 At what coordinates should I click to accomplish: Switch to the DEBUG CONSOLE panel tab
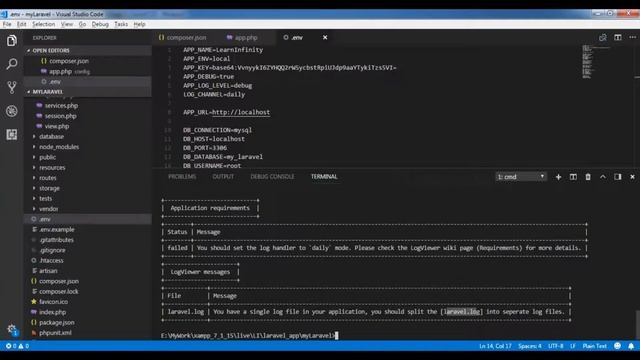click(x=272, y=177)
